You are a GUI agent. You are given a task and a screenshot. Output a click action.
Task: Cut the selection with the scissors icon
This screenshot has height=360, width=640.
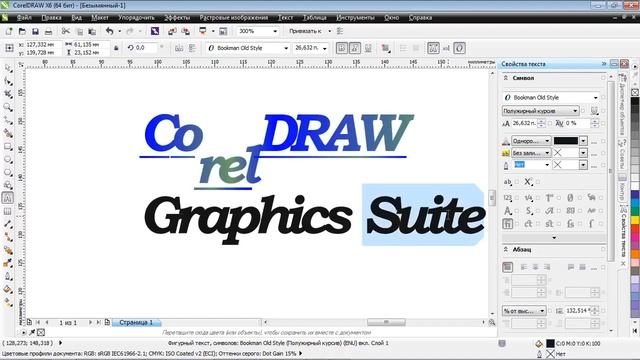pyautogui.click(x=65, y=31)
